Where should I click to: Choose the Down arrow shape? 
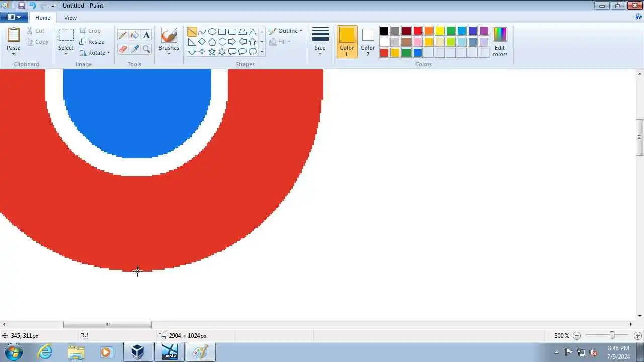(x=192, y=52)
